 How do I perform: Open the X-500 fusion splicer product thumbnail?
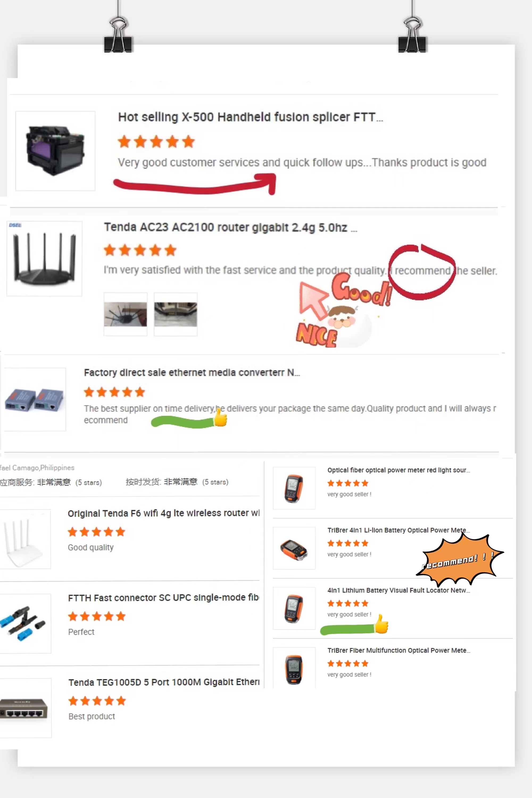[55, 151]
